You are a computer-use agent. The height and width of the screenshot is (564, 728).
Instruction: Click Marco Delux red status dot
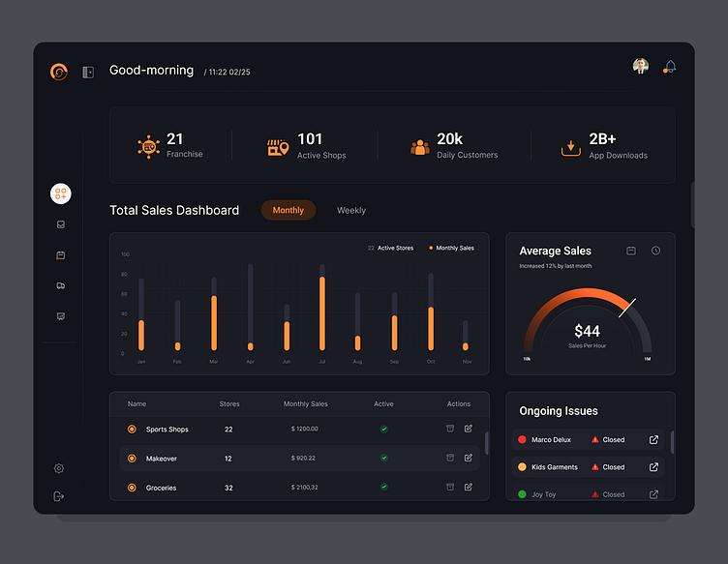click(x=522, y=439)
